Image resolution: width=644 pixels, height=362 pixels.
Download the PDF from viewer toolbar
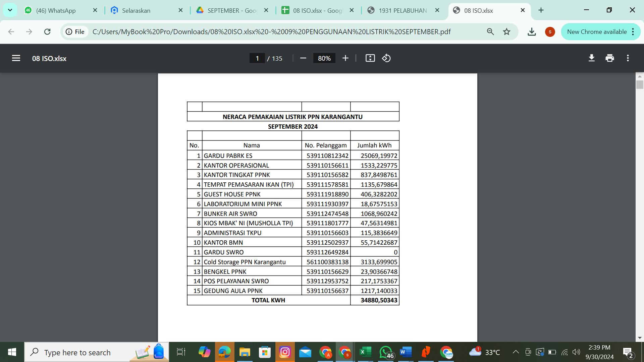click(592, 58)
